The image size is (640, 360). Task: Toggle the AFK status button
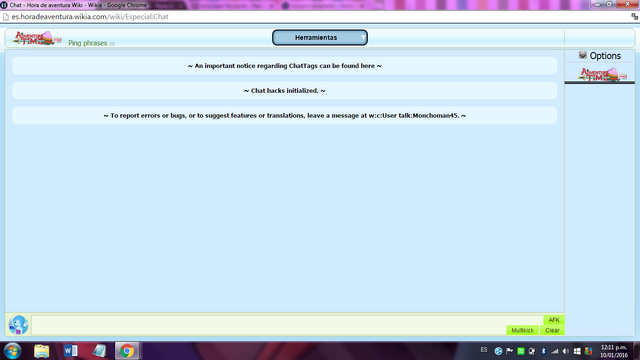(x=553, y=320)
